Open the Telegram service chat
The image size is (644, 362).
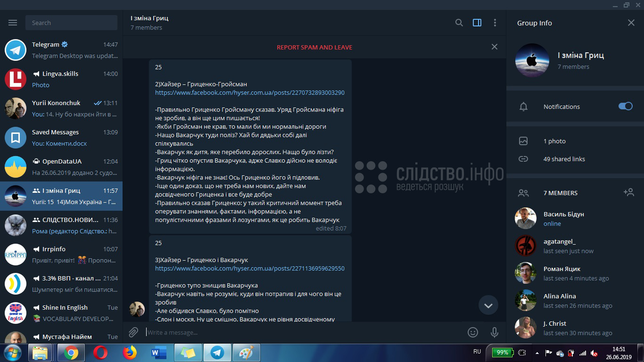click(61, 50)
